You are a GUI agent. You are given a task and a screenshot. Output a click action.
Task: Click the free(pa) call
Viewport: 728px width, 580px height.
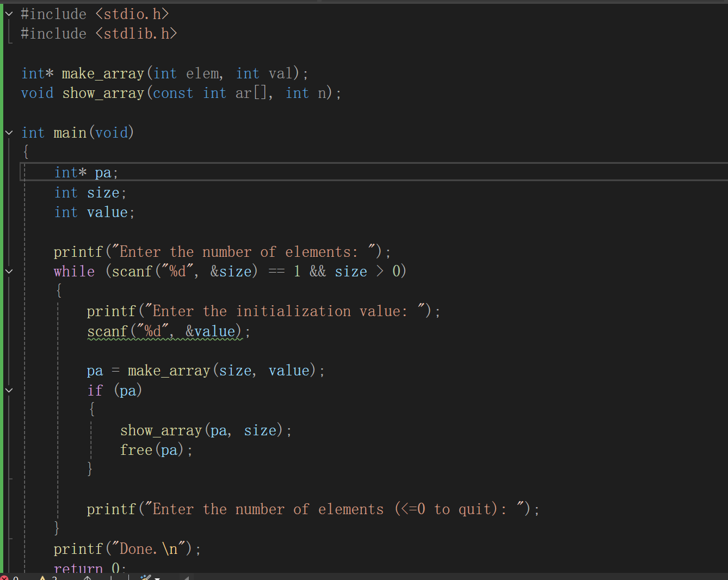[x=152, y=450]
